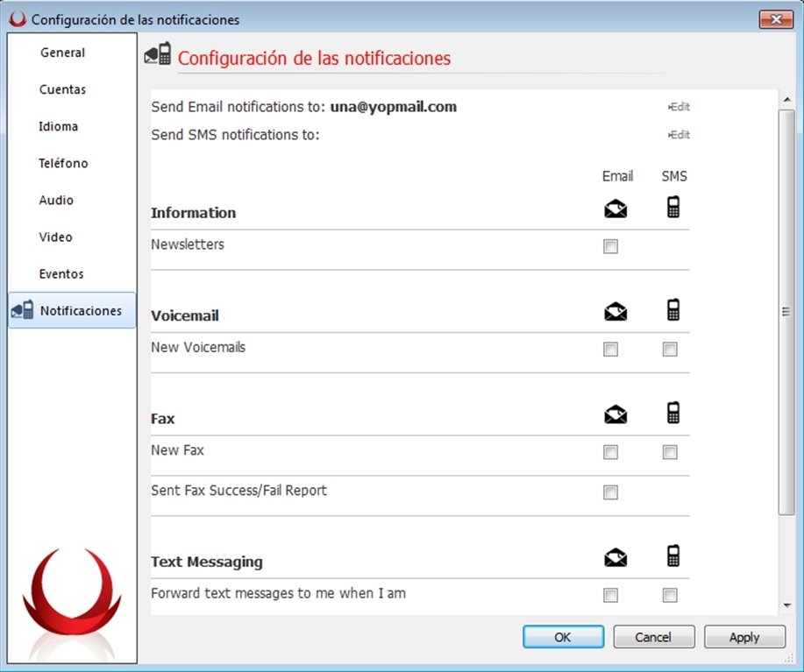
Task: Click the SMS phone icon in Information section
Action: coord(673,207)
